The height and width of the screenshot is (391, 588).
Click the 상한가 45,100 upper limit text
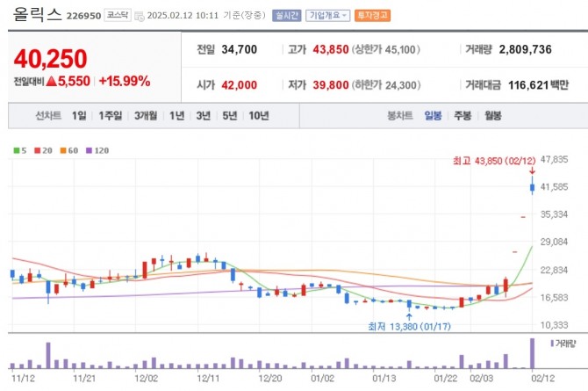386,49
